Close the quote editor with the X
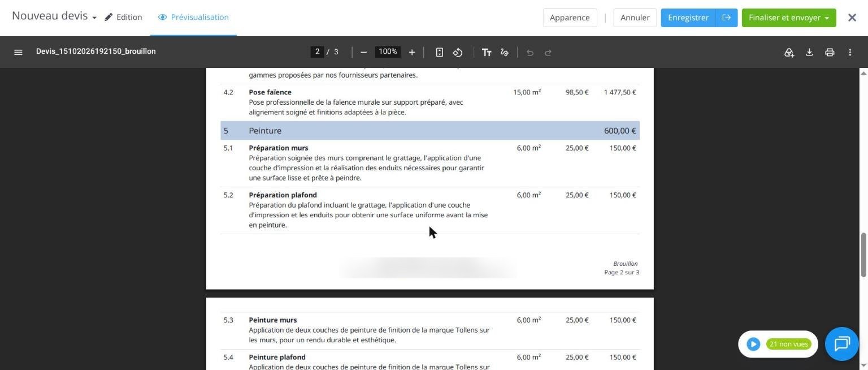868x370 pixels. tap(852, 18)
